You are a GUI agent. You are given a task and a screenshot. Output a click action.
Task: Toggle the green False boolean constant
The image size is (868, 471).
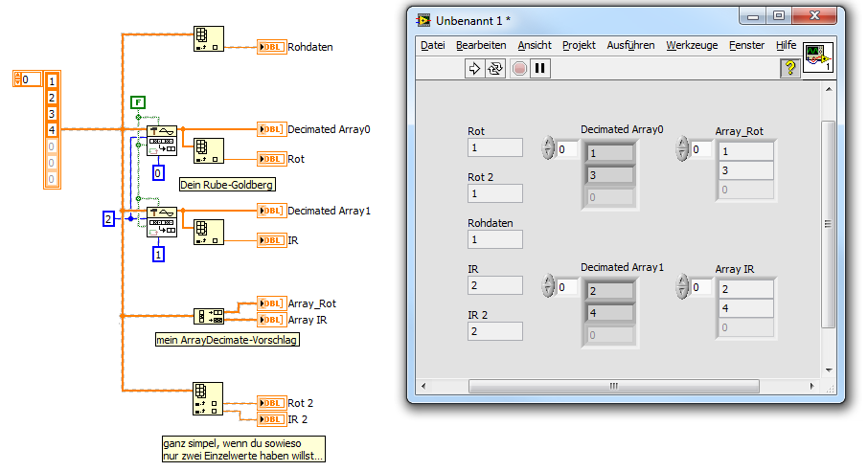(x=138, y=102)
